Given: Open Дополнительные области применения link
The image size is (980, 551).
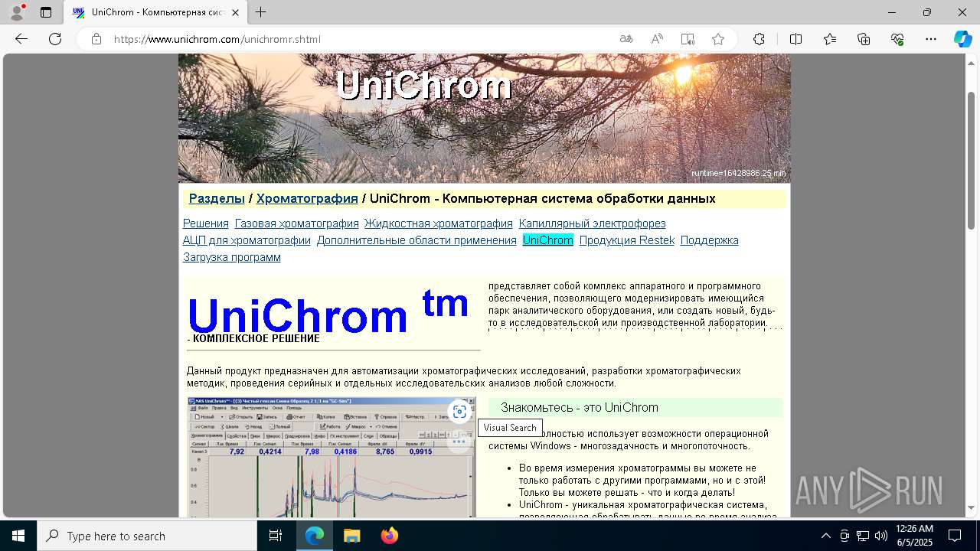Looking at the screenshot, I should click(x=416, y=240).
